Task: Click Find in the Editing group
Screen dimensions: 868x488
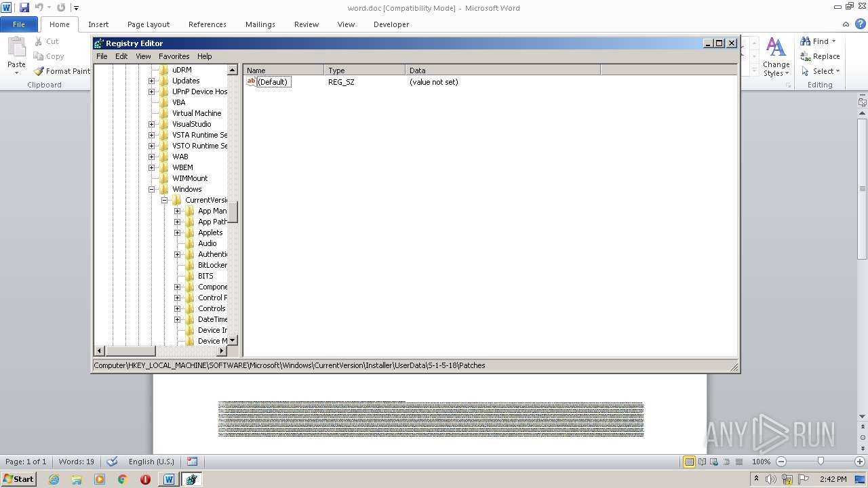Action: tap(818, 41)
